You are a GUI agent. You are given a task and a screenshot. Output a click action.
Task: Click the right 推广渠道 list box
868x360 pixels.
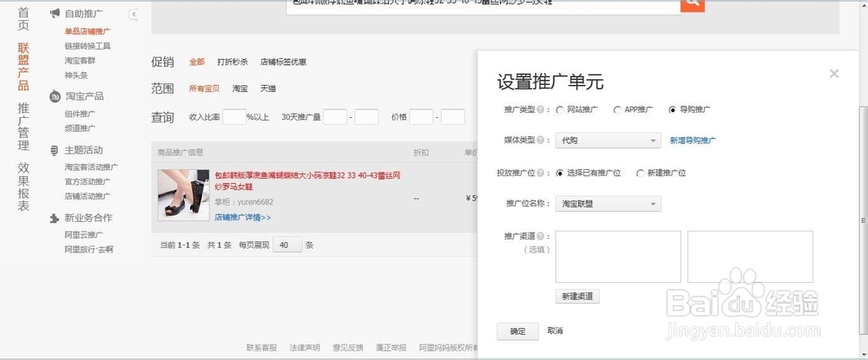coord(750,257)
